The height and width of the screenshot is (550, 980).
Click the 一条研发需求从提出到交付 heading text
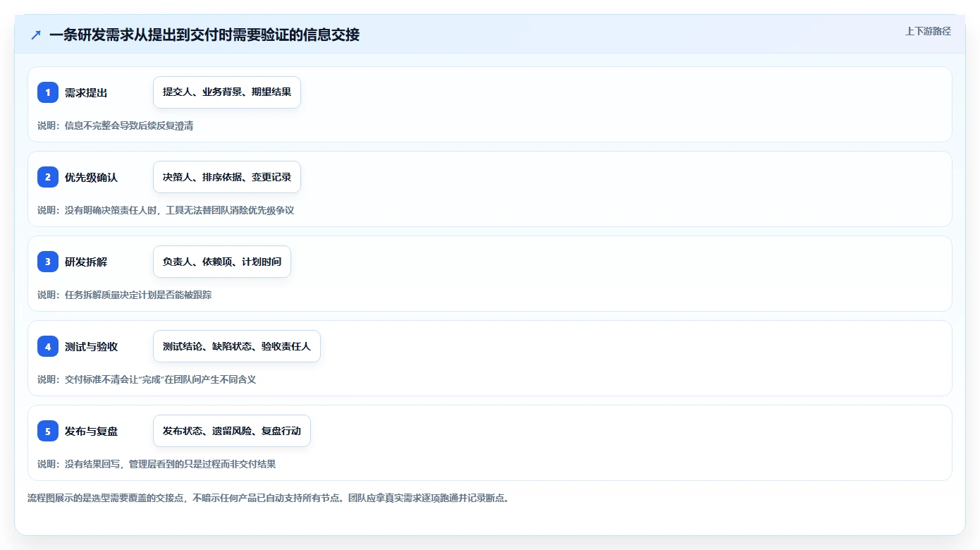204,35
